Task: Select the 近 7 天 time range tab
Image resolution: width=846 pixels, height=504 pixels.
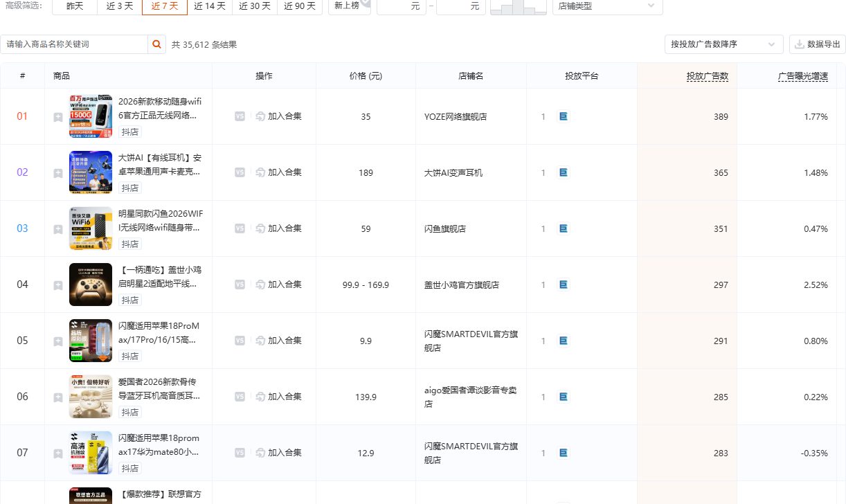Action: (165, 6)
